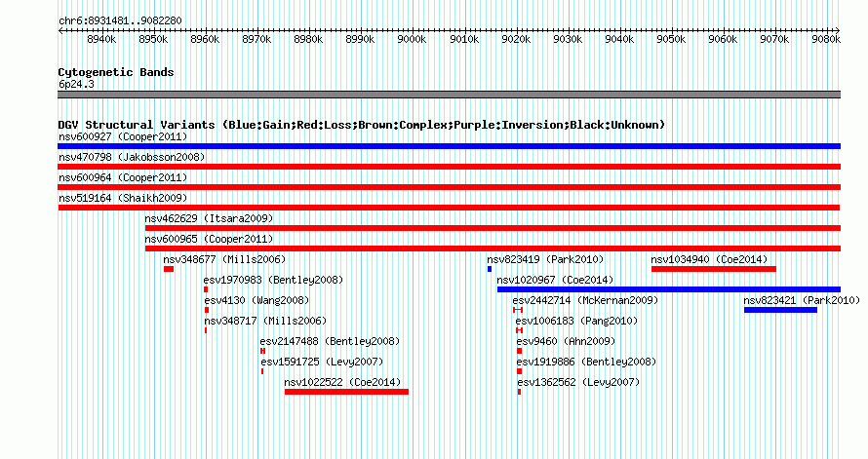
Task: Click esv1006183 (Pang2010) label
Action: click(x=576, y=321)
